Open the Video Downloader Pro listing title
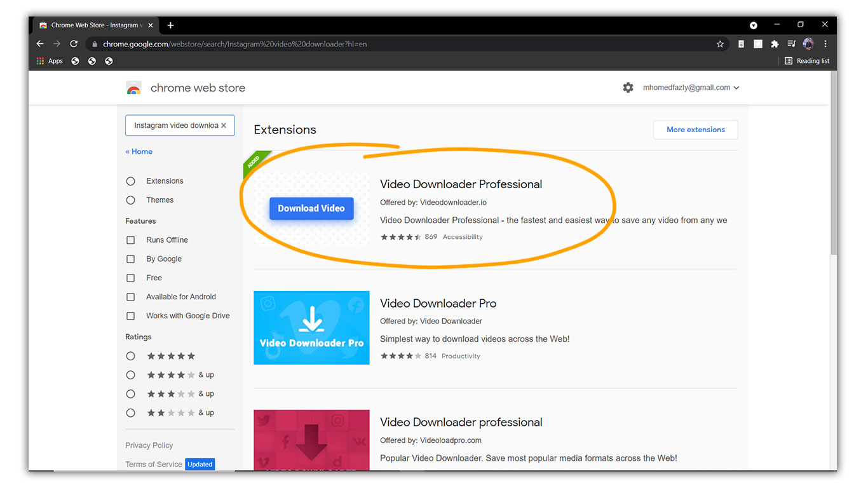 tap(438, 303)
